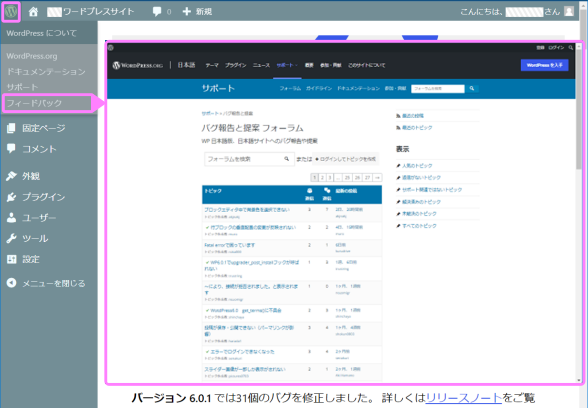This screenshot has width=588, height=408.
Task: Open topic starting with スライダー画像
Action: pyautogui.click(x=245, y=369)
